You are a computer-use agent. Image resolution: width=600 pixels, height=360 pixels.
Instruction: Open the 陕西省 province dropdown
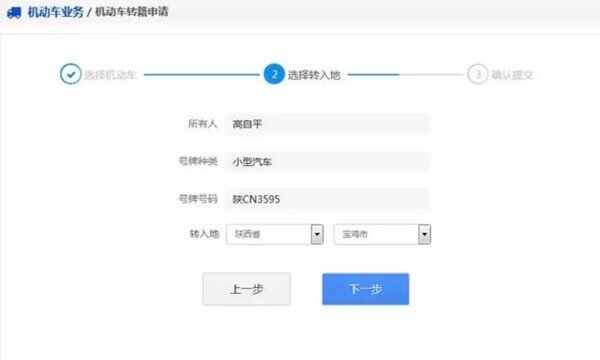coord(275,234)
